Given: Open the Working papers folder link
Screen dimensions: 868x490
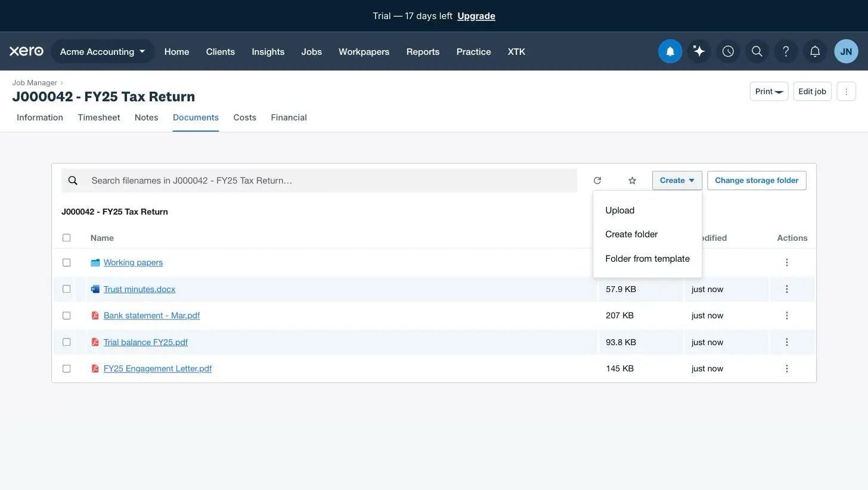Looking at the screenshot, I should point(133,262).
